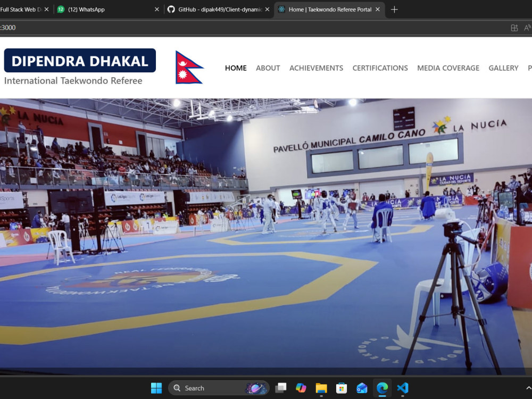The width and height of the screenshot is (532, 399).
Task: Click the WhatsApp tab favicon
Action: coord(61,10)
